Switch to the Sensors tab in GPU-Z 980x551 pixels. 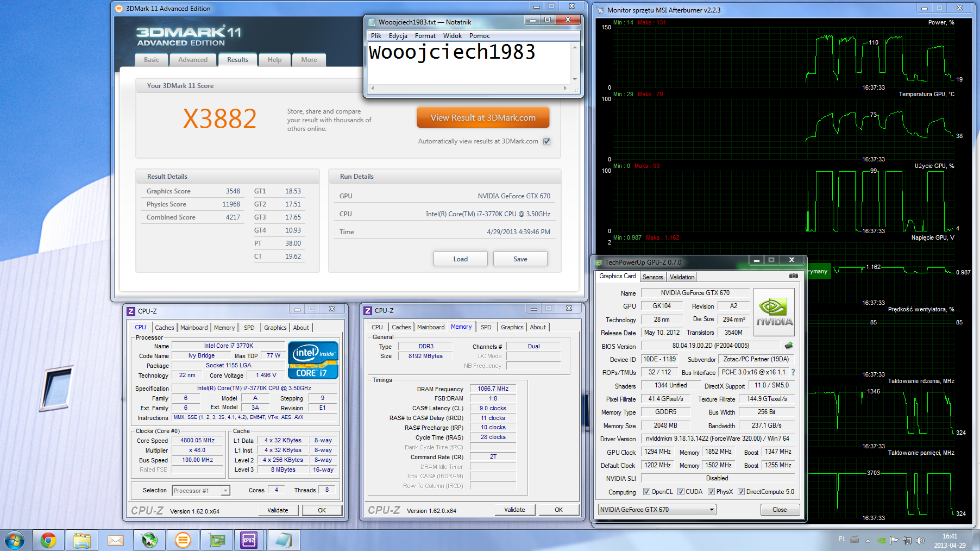(652, 277)
